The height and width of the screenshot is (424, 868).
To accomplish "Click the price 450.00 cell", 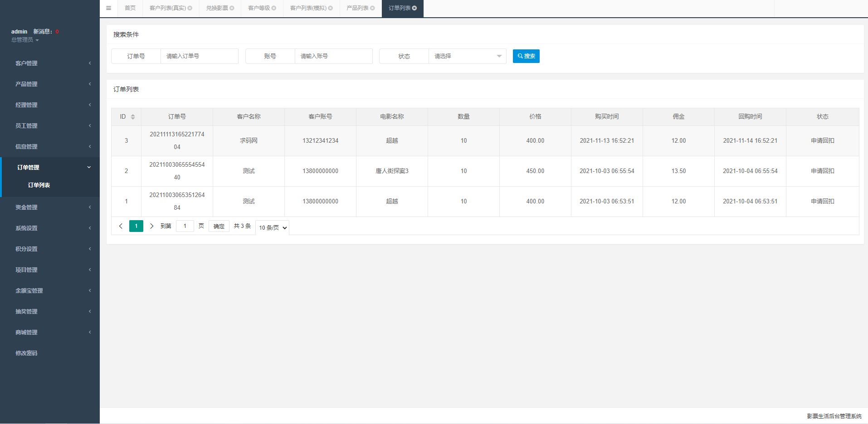I will click(535, 171).
